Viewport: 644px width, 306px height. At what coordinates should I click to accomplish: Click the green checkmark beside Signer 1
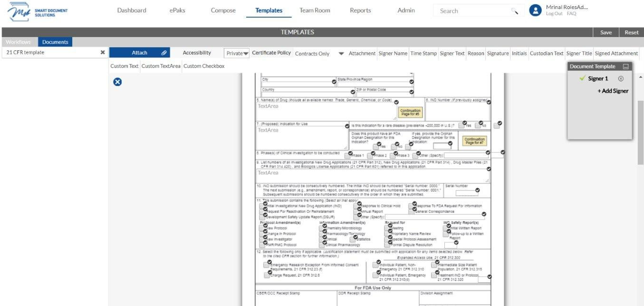click(x=582, y=78)
